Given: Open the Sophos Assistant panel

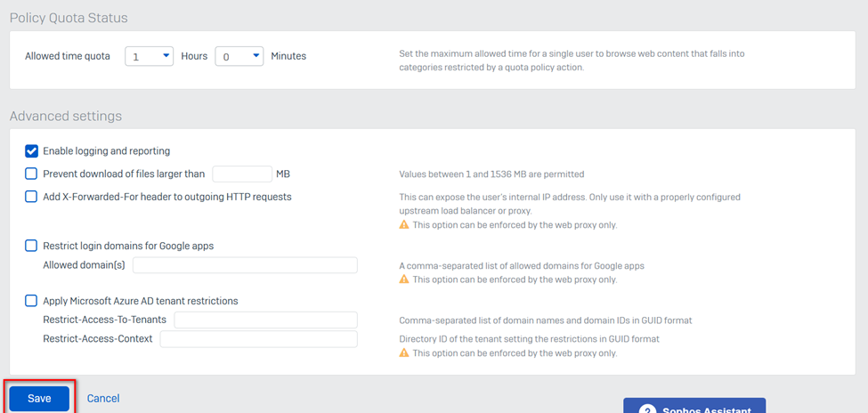Looking at the screenshot, I should (694, 408).
